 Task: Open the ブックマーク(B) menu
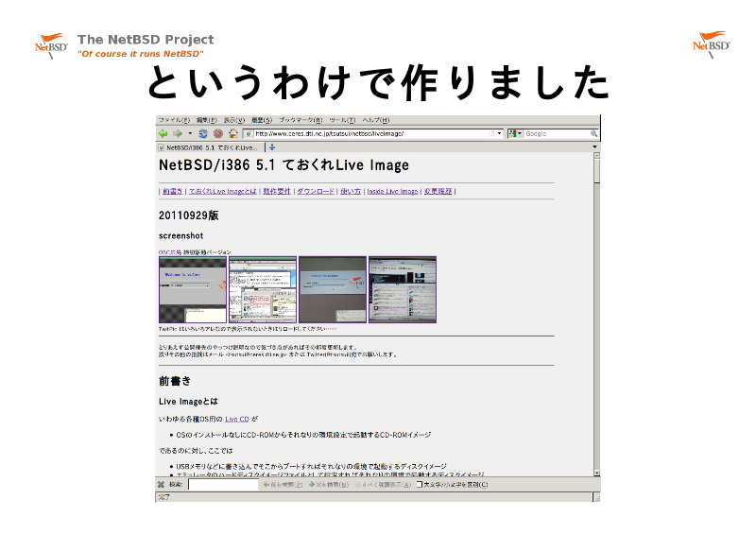click(301, 120)
